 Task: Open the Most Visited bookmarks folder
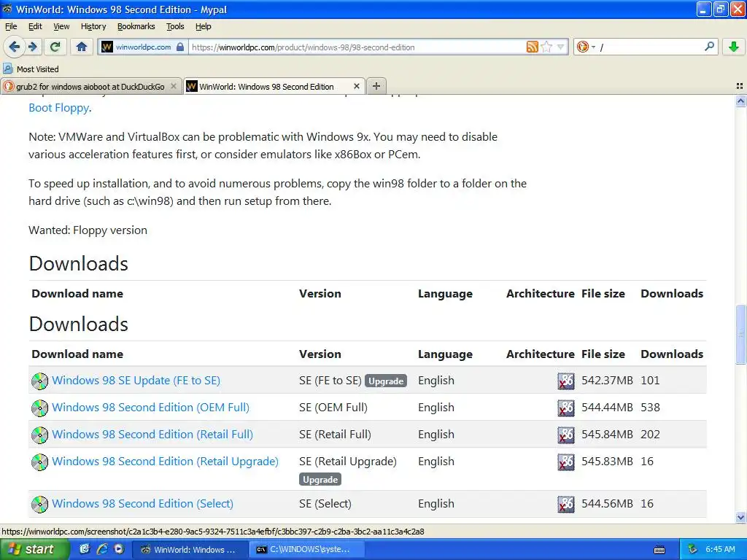31,69
